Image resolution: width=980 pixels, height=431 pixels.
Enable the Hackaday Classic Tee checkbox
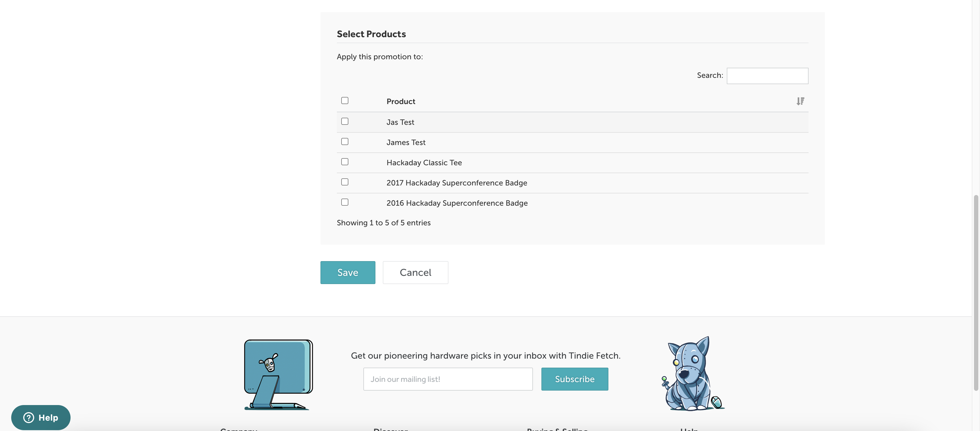[x=345, y=162]
